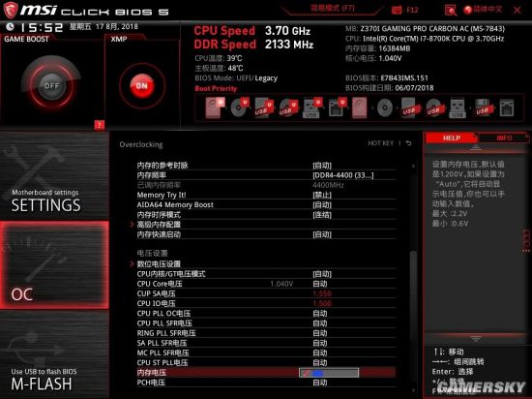532x399 pixels.
Task: Select CPU ST PLL电压 row
Action: coord(266,362)
